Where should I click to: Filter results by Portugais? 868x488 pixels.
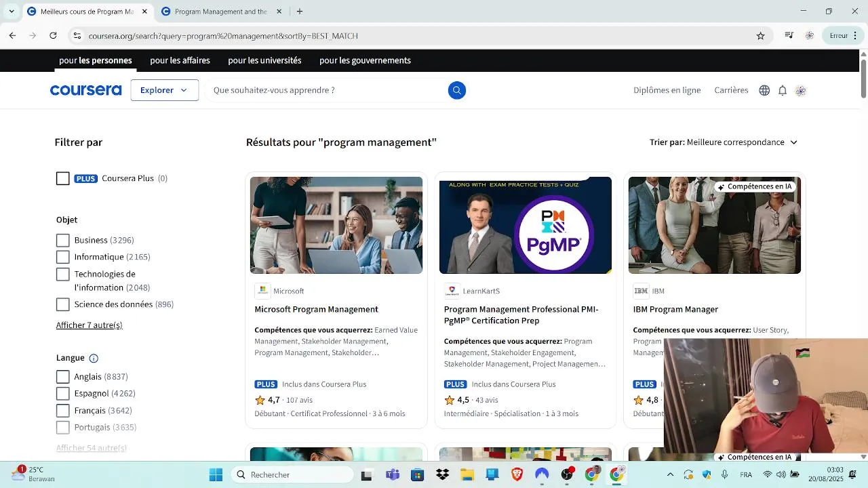point(62,428)
